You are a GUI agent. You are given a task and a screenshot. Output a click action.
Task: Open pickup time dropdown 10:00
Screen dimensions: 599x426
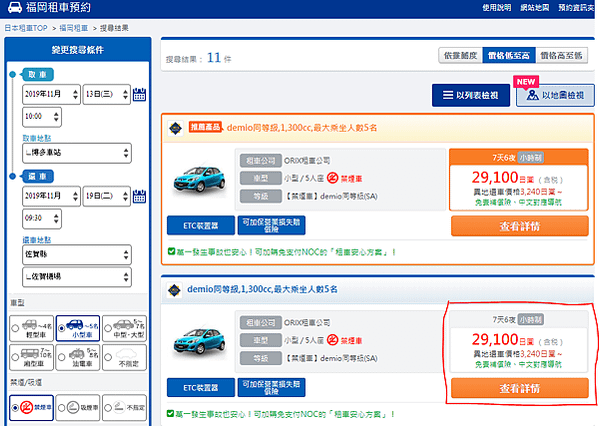point(42,117)
